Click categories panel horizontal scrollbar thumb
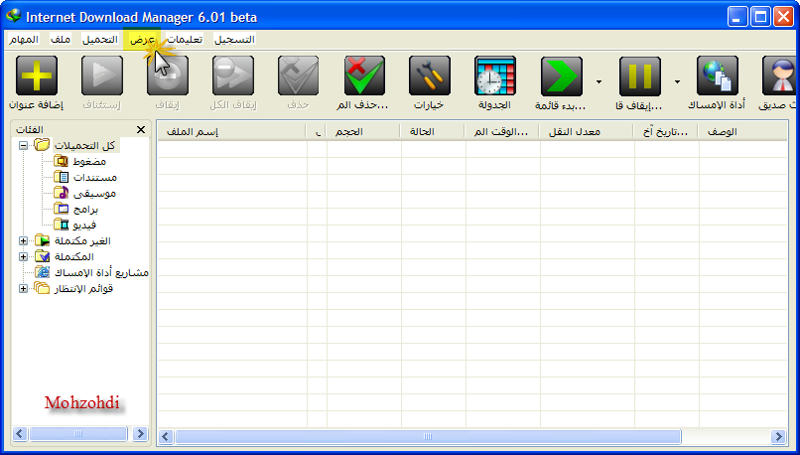800x455 pixels. tap(78, 434)
